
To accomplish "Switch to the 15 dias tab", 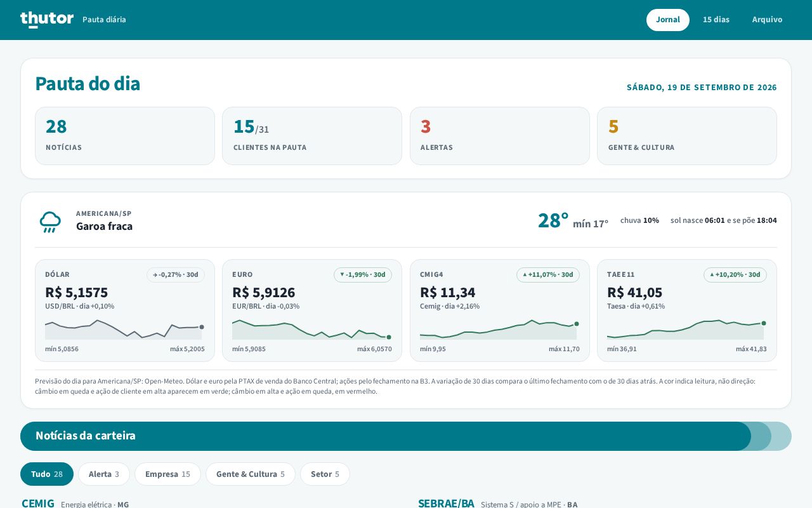I will point(716,20).
